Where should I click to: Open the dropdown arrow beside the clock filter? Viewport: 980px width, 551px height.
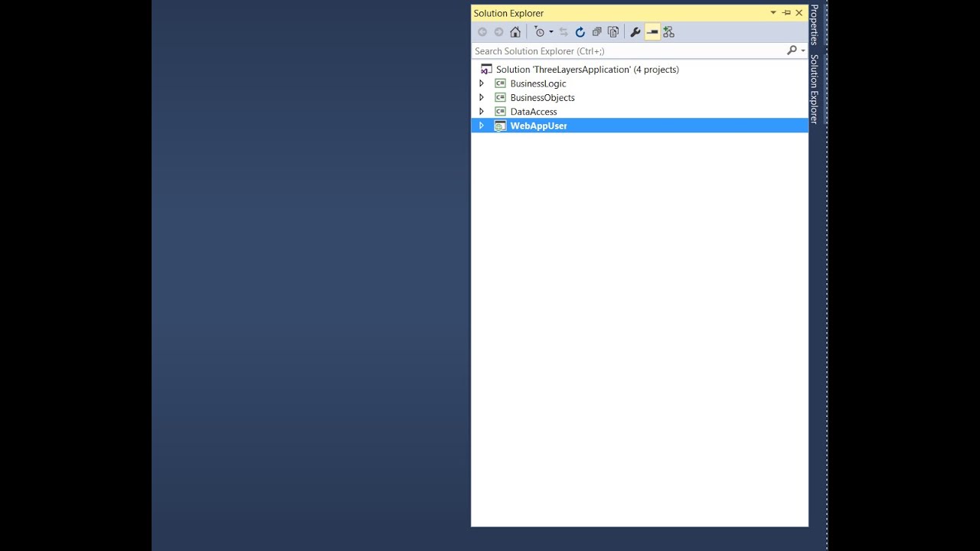(x=551, y=32)
